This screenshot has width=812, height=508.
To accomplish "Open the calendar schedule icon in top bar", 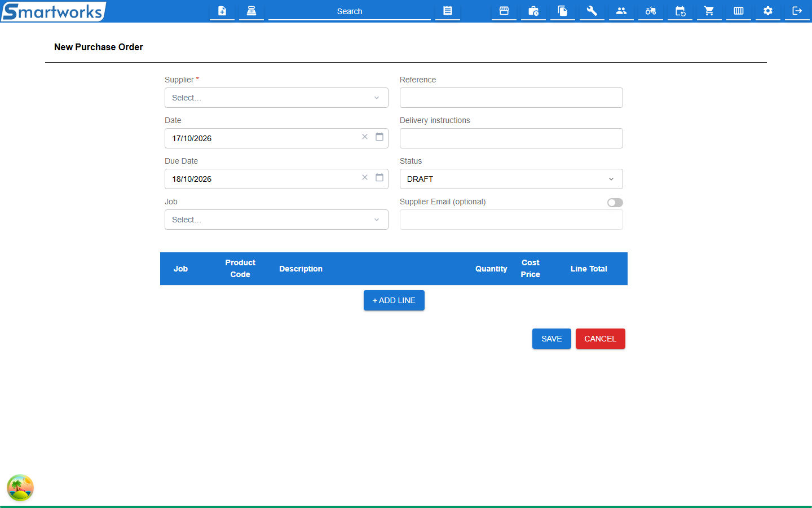I will (x=680, y=11).
